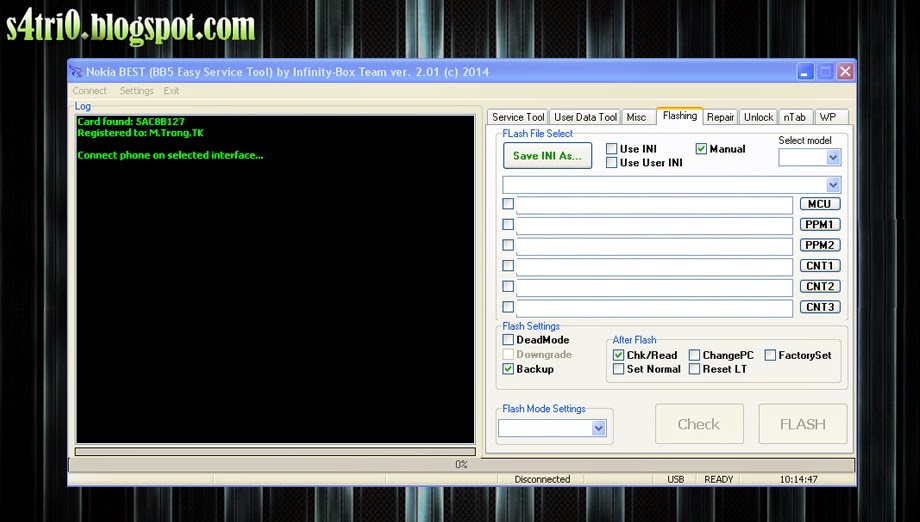Click the 10:14:47 clock in status bar

pyautogui.click(x=799, y=479)
